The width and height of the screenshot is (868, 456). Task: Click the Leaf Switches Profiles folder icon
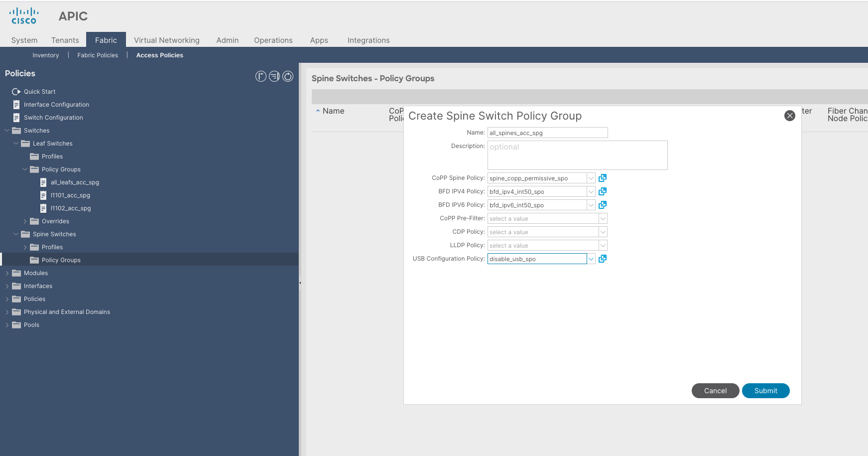tap(34, 156)
